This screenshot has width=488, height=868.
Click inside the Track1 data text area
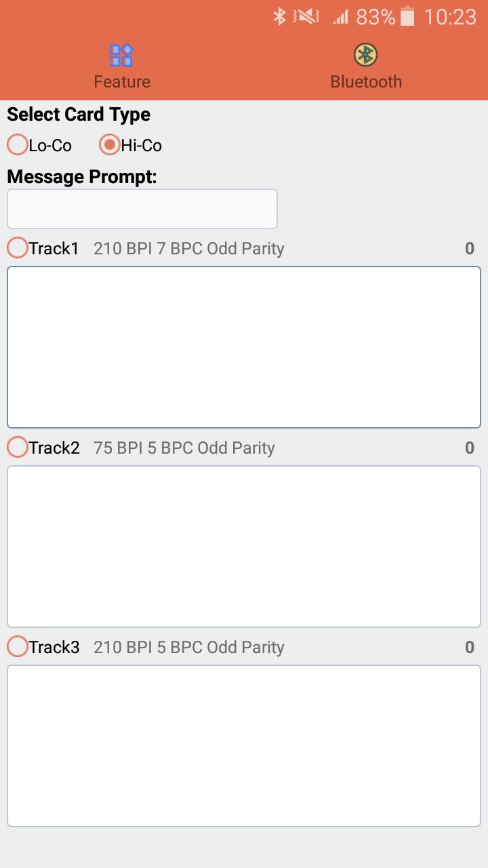tap(244, 347)
